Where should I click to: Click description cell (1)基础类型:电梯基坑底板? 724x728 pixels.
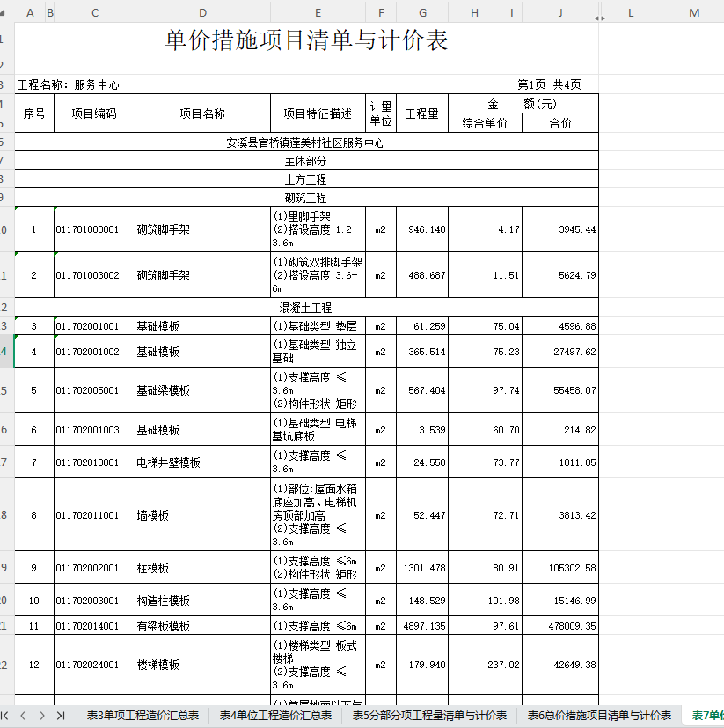(x=318, y=430)
